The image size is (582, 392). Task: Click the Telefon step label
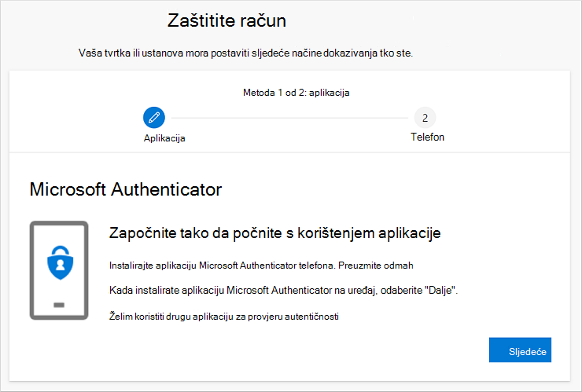click(x=427, y=137)
